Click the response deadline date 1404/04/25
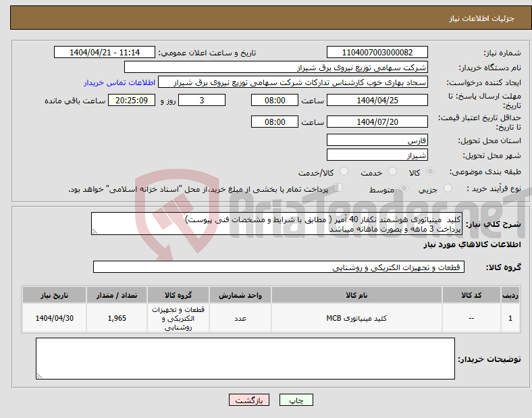Image resolution: width=532 pixels, height=418 pixels. [x=377, y=100]
